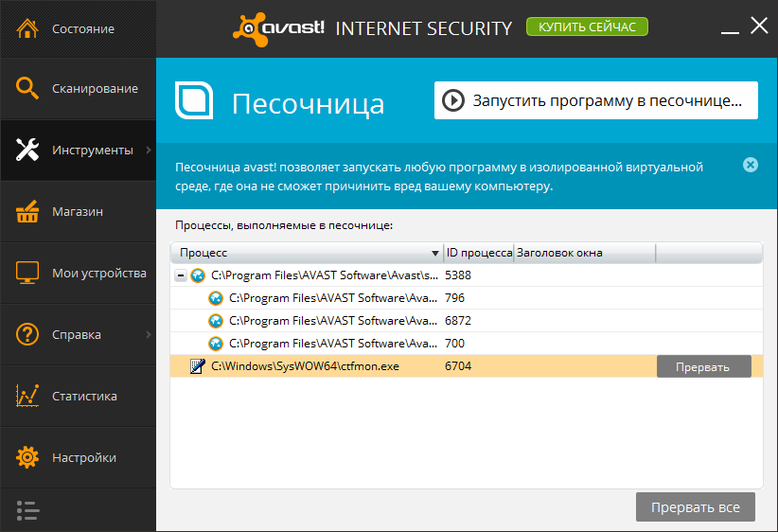The height and width of the screenshot is (532, 778).
Task: Click the monitor icon for Мои устройства
Action: [x=27, y=273]
